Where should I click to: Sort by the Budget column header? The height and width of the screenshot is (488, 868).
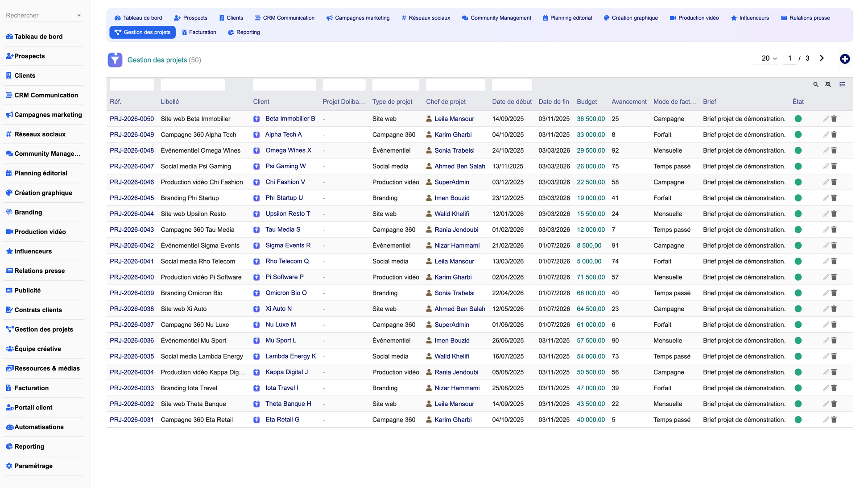587,102
